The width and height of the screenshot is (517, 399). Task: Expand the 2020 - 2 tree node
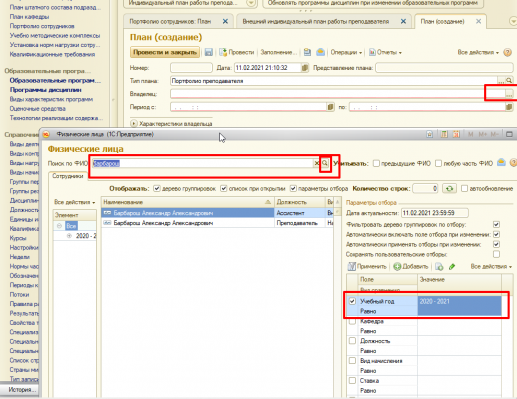(69, 236)
